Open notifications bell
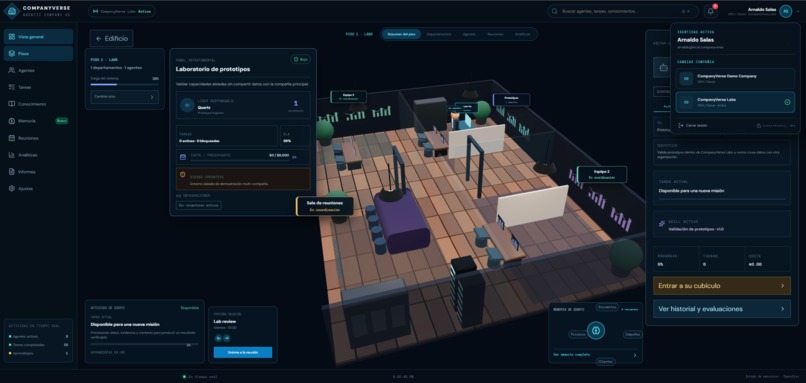 point(711,11)
